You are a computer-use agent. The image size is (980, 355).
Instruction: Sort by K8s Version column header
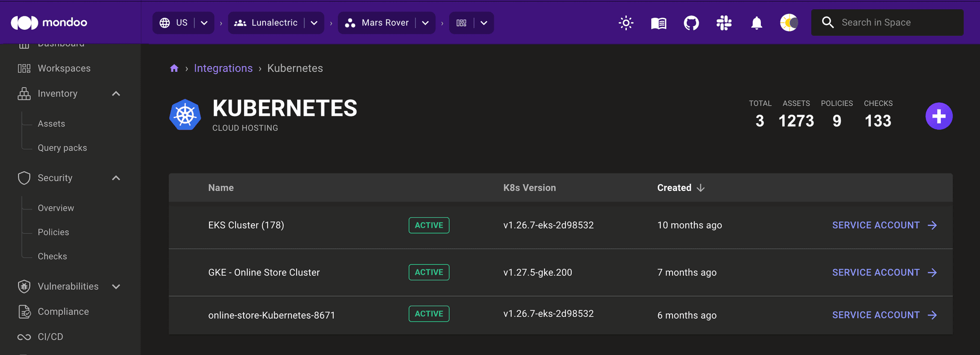(x=530, y=188)
